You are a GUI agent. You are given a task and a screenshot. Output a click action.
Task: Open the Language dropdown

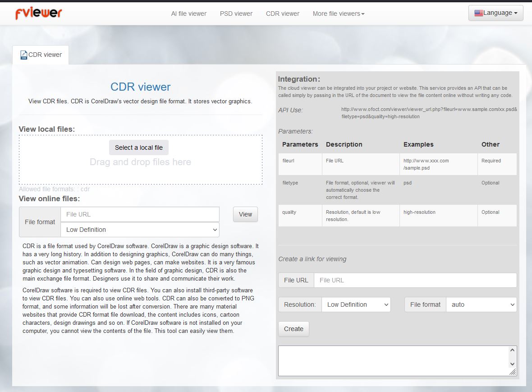(495, 13)
